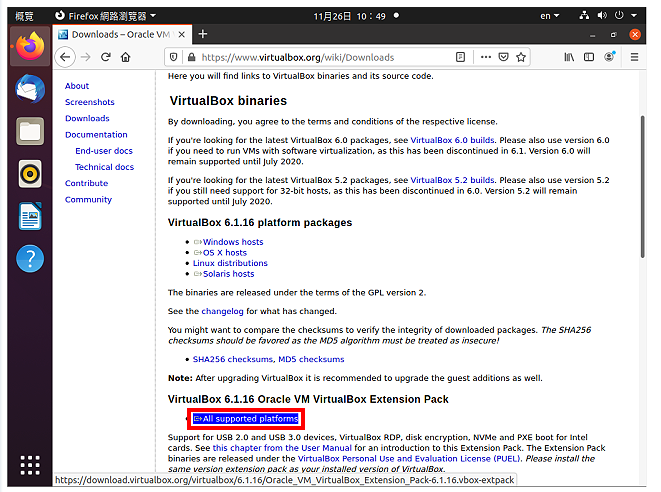The image size is (661, 492).
Task: Open the tracking protection shield icon
Action: click(173, 57)
